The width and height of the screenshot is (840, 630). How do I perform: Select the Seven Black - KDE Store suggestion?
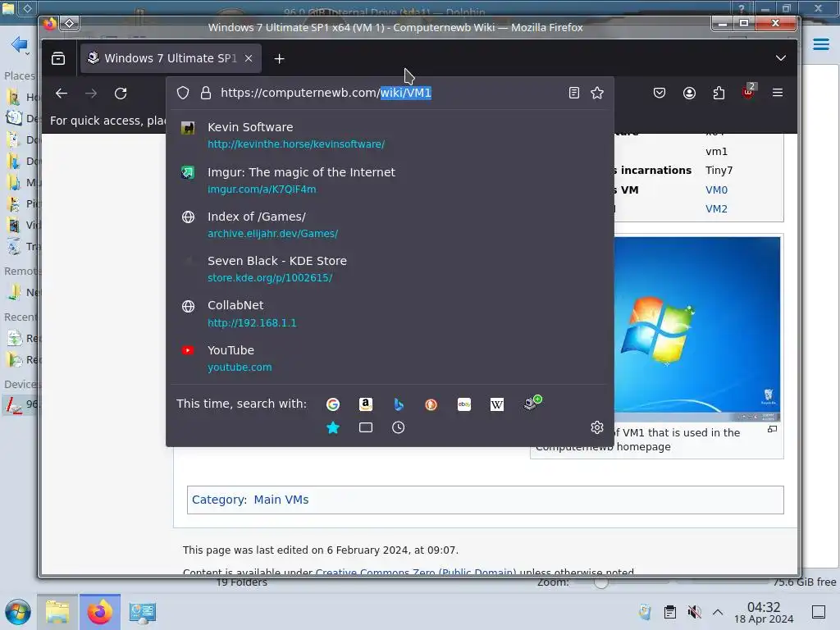[x=390, y=269]
